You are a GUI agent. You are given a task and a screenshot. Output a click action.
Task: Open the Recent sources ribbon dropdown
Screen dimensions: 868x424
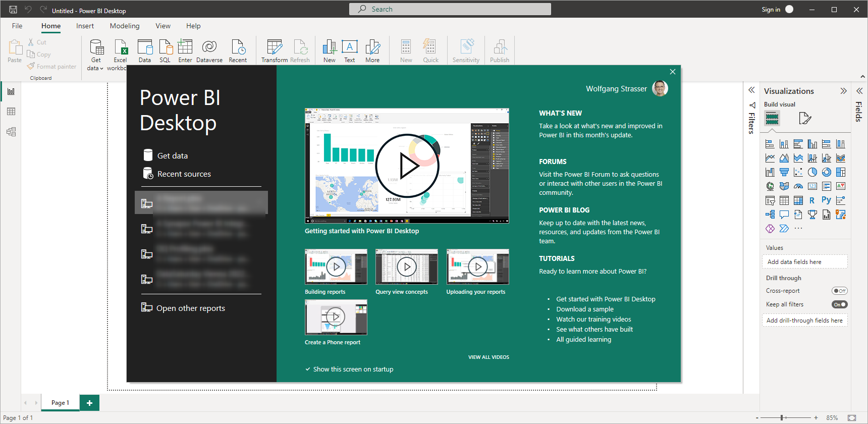[238, 50]
